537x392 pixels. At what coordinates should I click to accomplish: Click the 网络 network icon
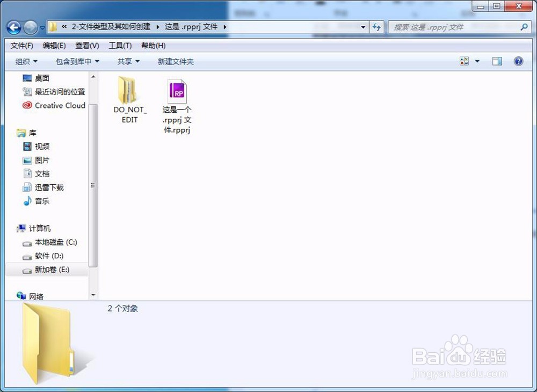pyautogui.click(x=21, y=296)
